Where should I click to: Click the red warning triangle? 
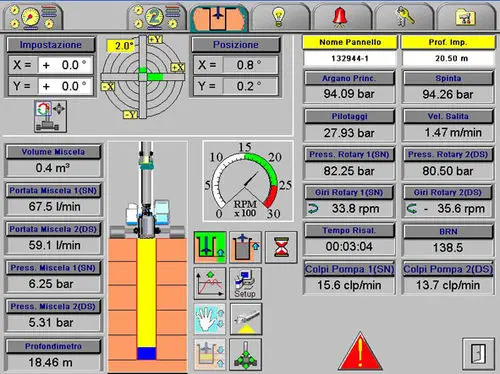360,351
